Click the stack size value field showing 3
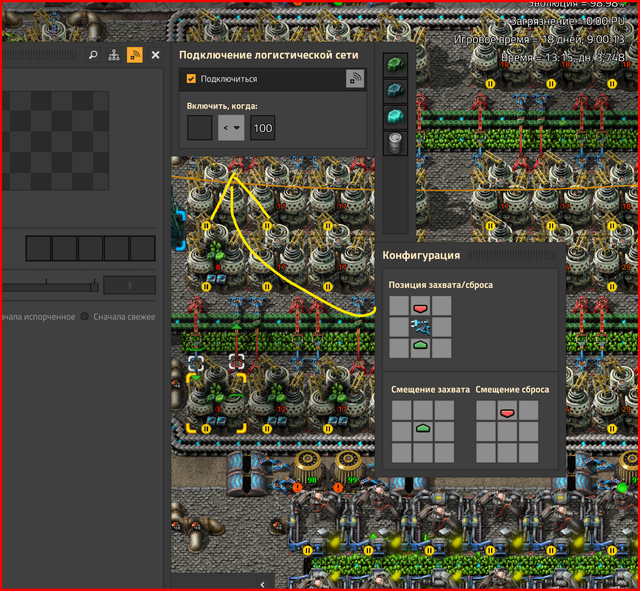This screenshot has width=640, height=591. tap(129, 285)
